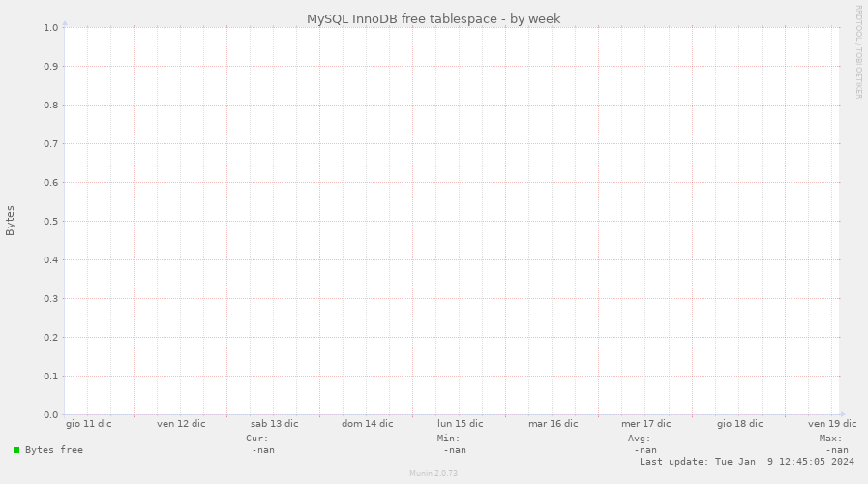
Task: Click the 0.9 y-axis value
Action: click(51, 67)
